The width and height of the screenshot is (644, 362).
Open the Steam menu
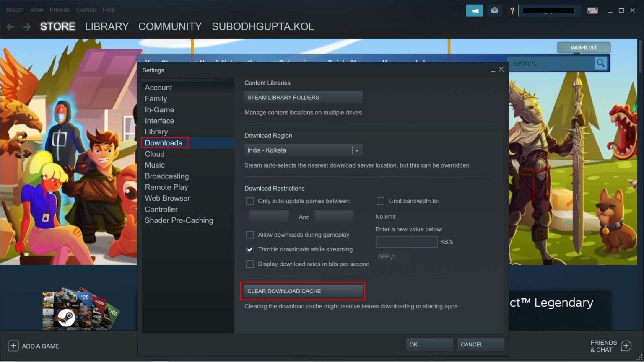pos(14,9)
